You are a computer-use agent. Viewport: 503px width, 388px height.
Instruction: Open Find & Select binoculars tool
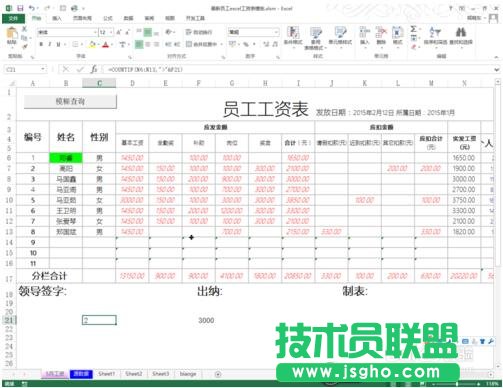tap(461, 36)
